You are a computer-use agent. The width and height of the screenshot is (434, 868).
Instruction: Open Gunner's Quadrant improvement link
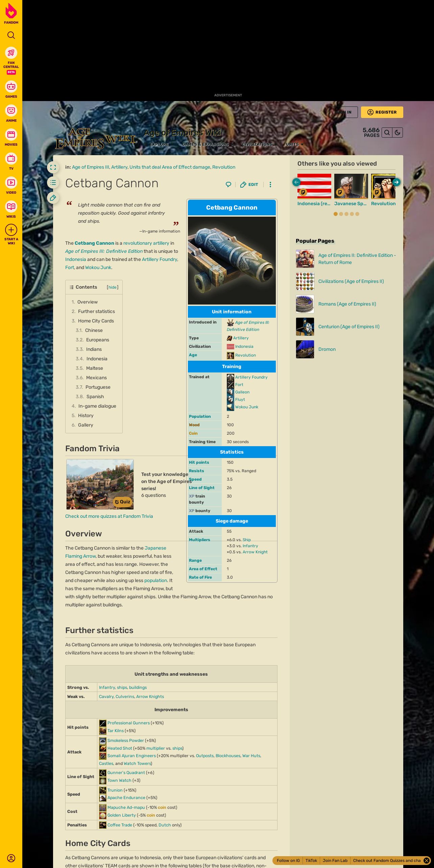point(126,773)
